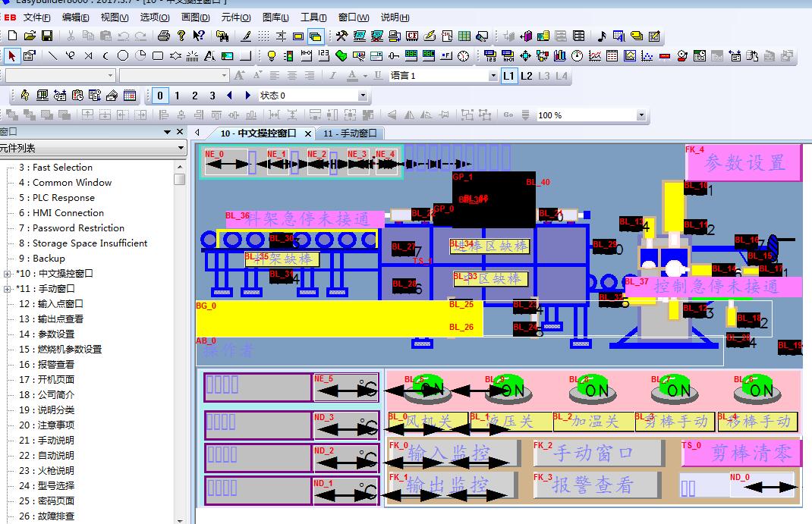Screen dimensions: 812x524
Task: Click the Save project icon
Action: point(47,36)
